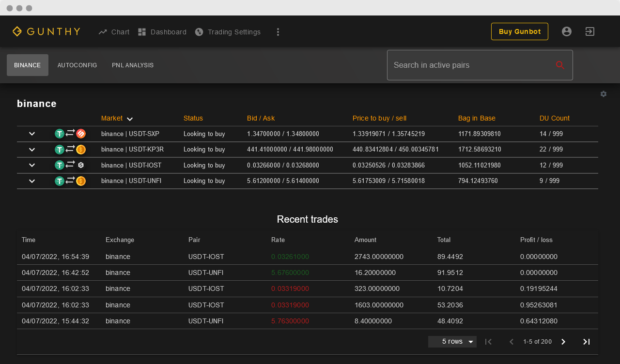Click the DU count 22 / 999
The width and height of the screenshot is (620, 364).
pos(551,150)
